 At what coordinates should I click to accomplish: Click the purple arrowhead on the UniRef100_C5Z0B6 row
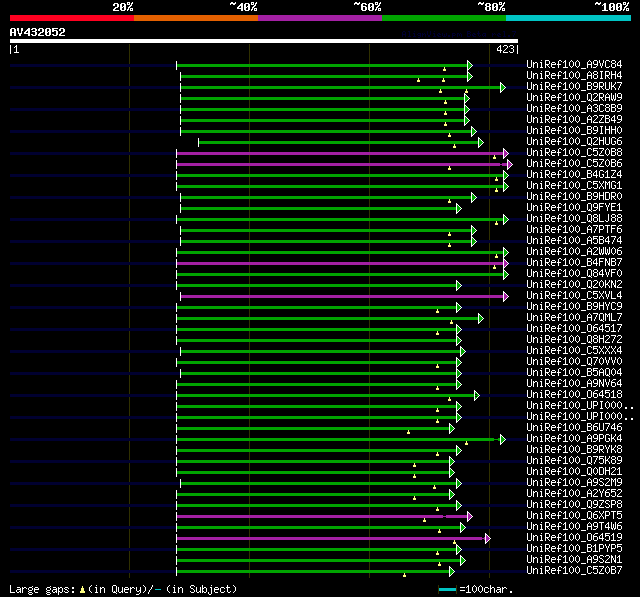510,164
